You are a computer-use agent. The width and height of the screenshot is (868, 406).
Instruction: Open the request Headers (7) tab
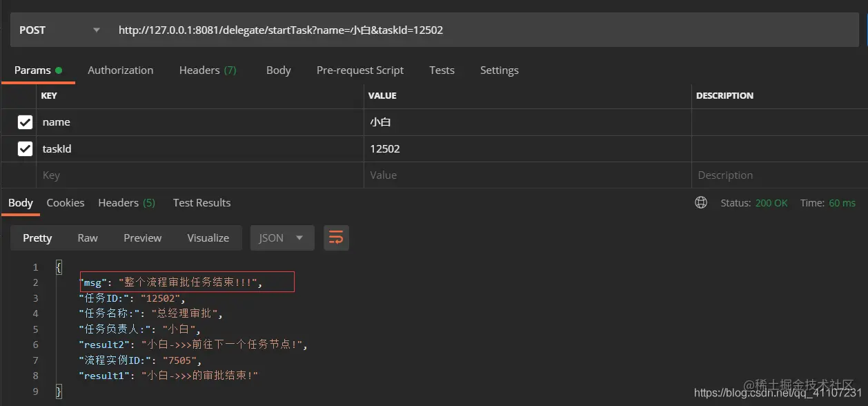pos(208,70)
